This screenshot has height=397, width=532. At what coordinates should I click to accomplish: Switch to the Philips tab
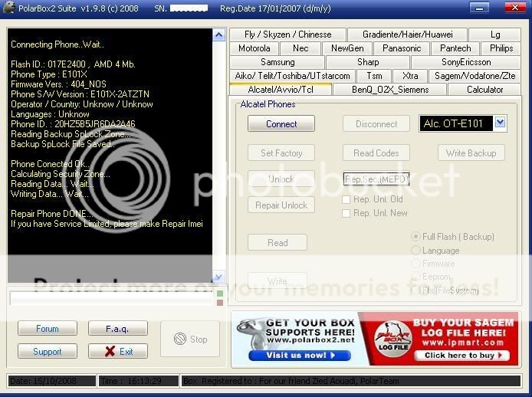pos(501,48)
